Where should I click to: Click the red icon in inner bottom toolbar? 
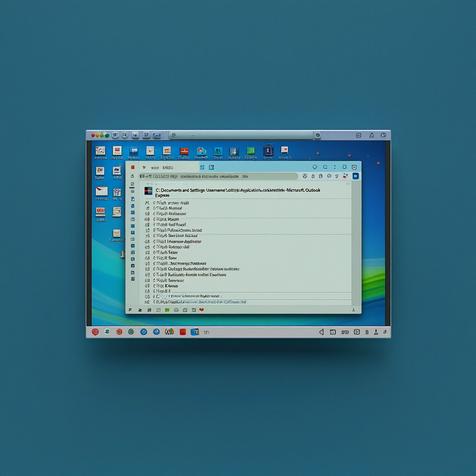(202, 310)
